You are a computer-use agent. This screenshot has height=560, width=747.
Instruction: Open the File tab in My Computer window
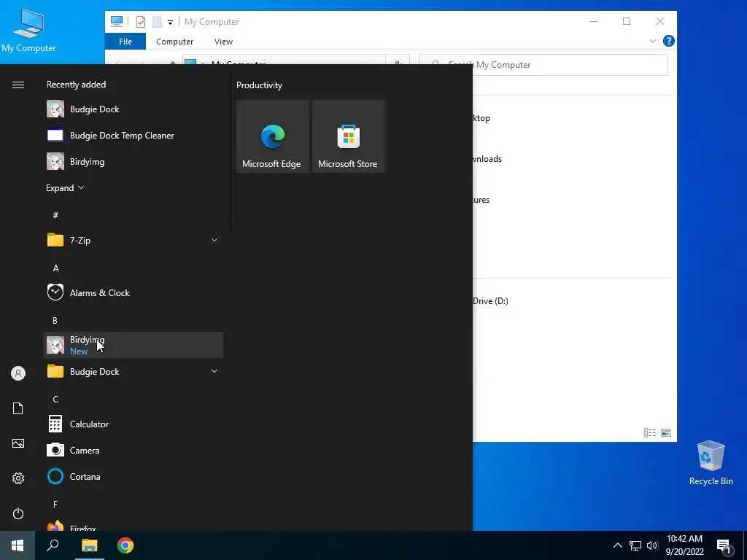click(125, 42)
